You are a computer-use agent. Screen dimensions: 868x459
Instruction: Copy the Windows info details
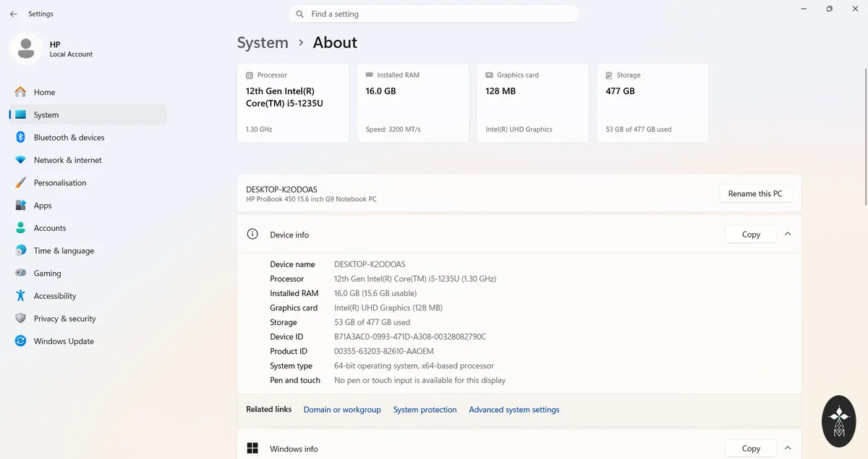click(x=751, y=449)
